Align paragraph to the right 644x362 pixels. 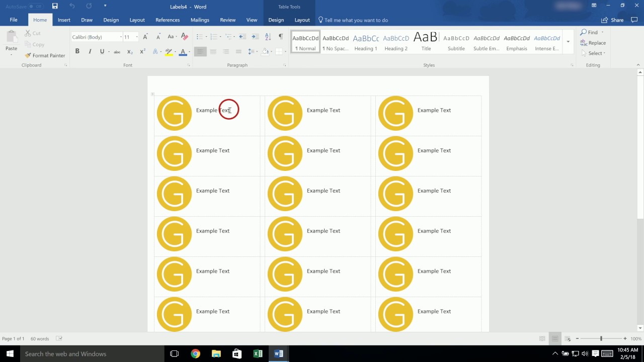226,51
